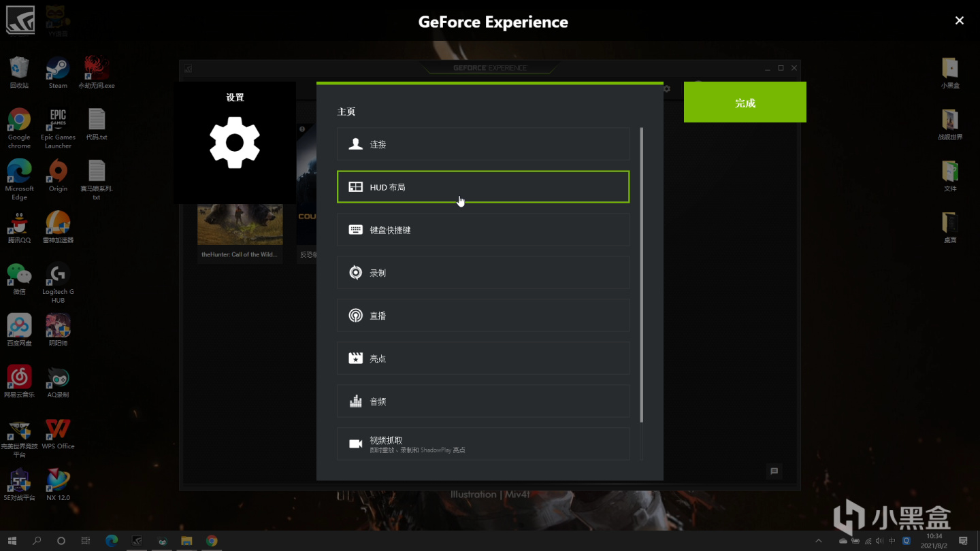Click the record icon beside 录制
This screenshot has width=980, height=551.
[x=355, y=273]
